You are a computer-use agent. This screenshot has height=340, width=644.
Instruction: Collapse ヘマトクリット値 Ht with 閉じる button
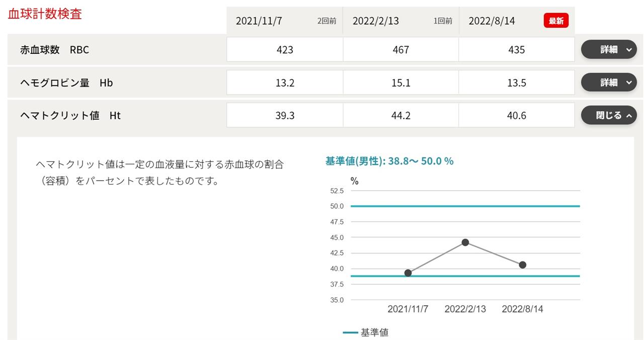609,115
